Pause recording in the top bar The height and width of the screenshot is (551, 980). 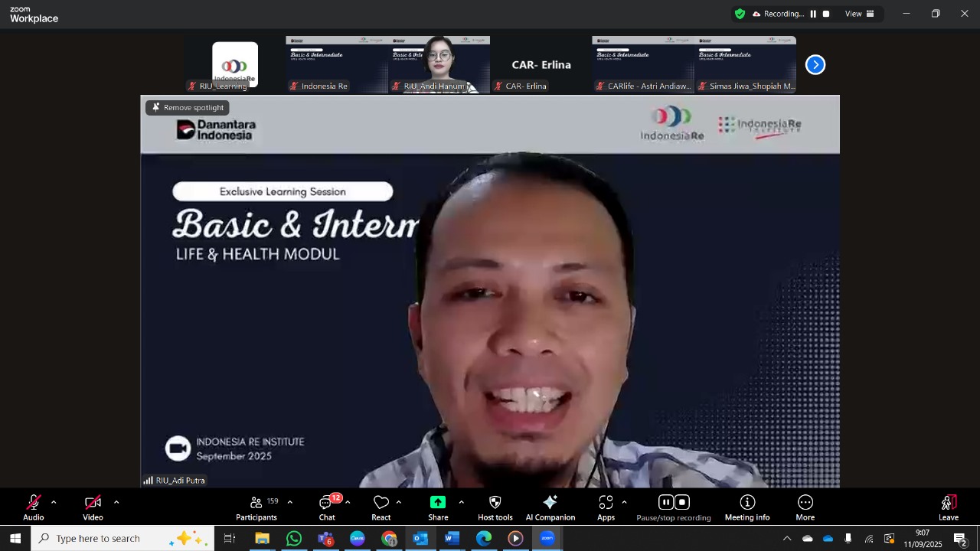tap(813, 14)
